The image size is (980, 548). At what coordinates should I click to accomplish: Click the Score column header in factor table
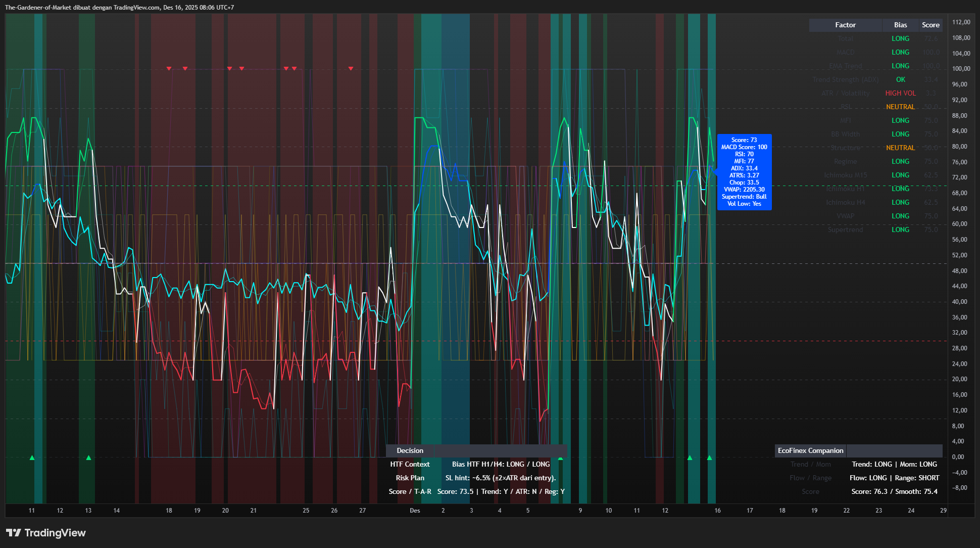(x=930, y=25)
